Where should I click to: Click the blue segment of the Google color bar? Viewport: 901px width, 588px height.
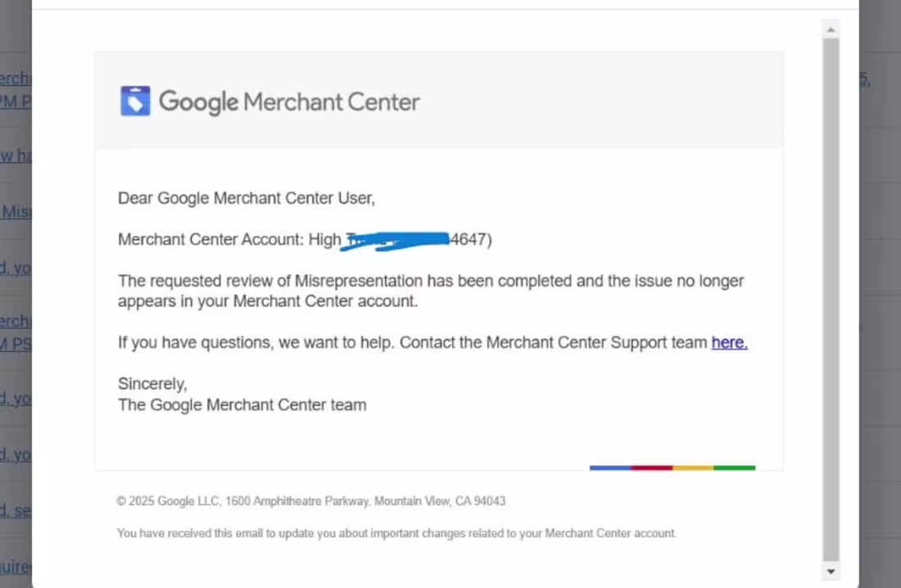click(x=610, y=467)
